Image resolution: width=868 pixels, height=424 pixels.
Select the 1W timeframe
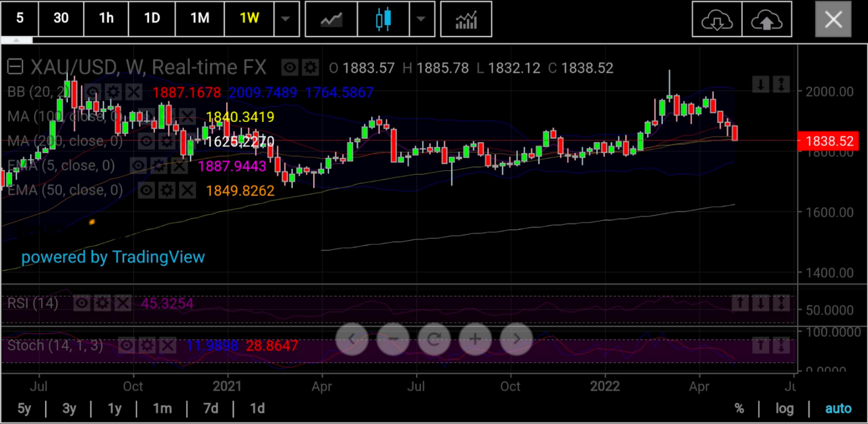249,19
